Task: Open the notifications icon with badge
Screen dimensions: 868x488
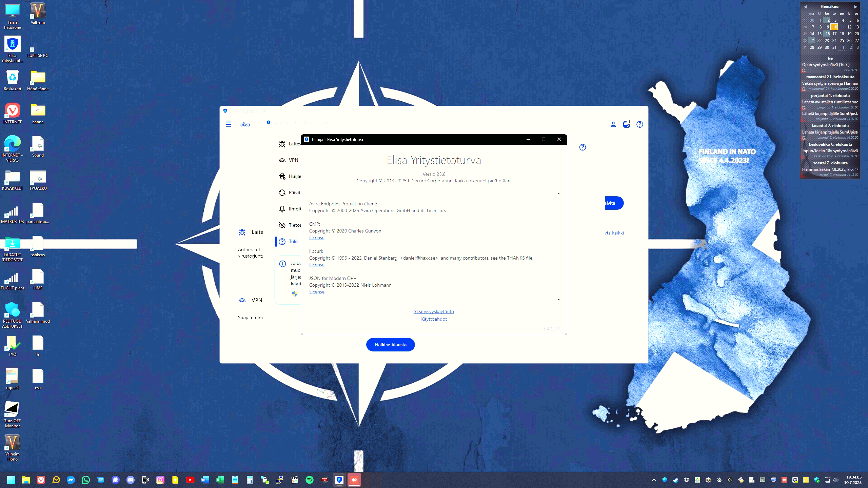Action: 627,124
